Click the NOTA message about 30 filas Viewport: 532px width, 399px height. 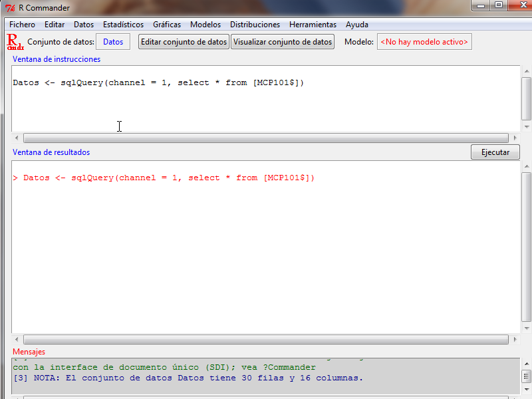[x=188, y=378]
